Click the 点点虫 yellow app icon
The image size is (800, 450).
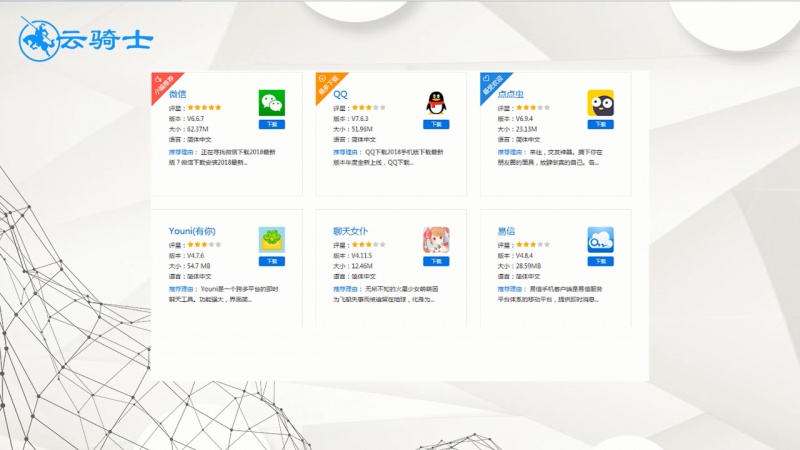(x=600, y=103)
